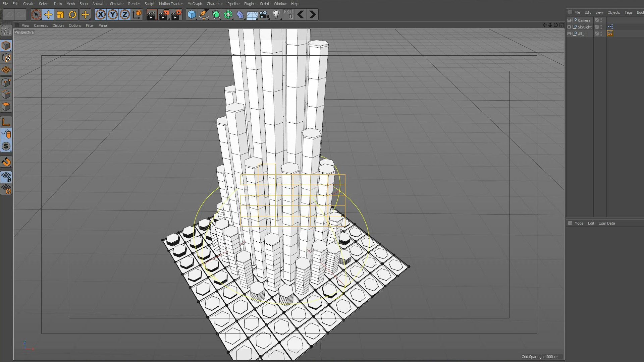644x362 pixels.
Task: Enable Texture mode in left sidebar
Action: pos(6,58)
